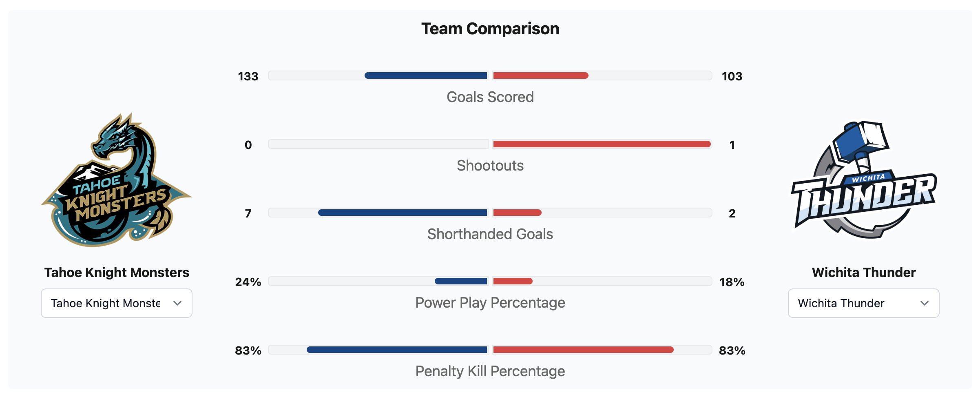Click the Tahoe Knight Monsters logo

[117, 180]
